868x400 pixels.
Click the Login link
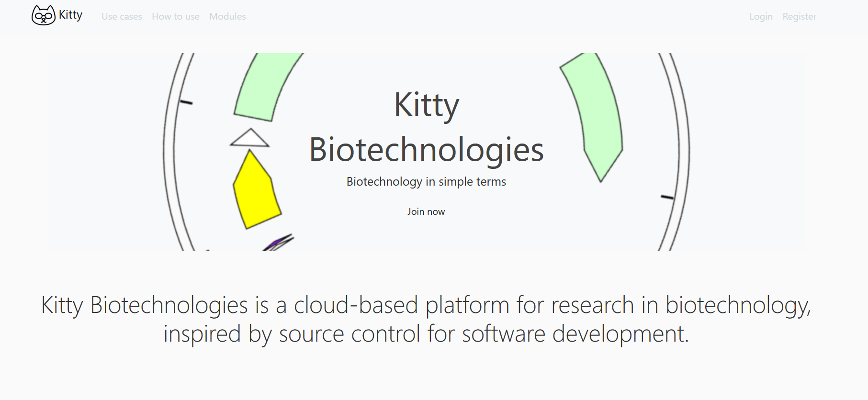[x=760, y=16]
